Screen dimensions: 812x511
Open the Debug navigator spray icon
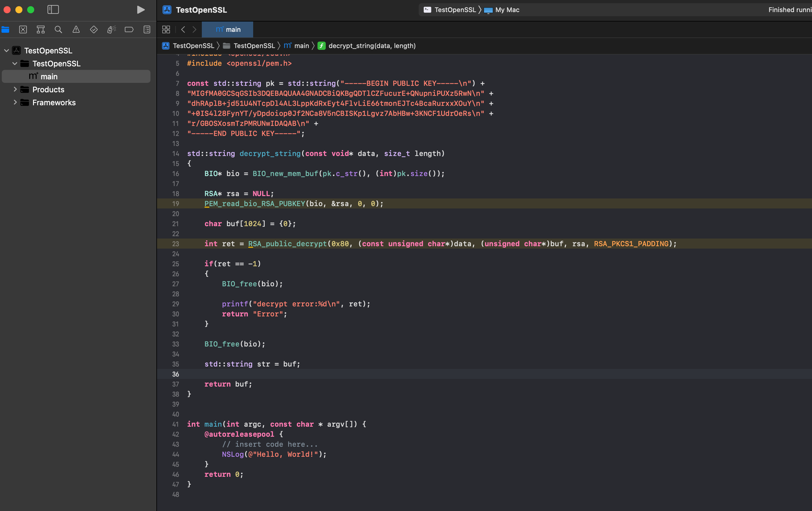point(111,30)
